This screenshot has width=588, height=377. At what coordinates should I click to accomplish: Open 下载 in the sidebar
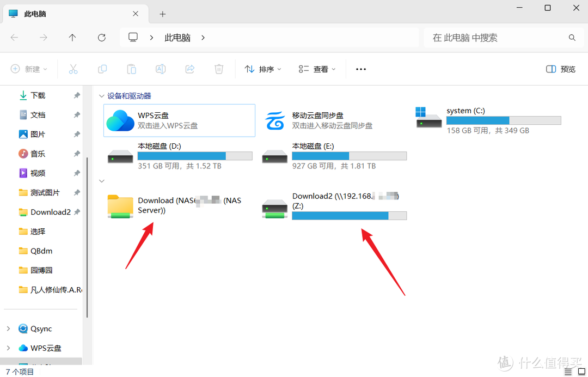tap(38, 95)
